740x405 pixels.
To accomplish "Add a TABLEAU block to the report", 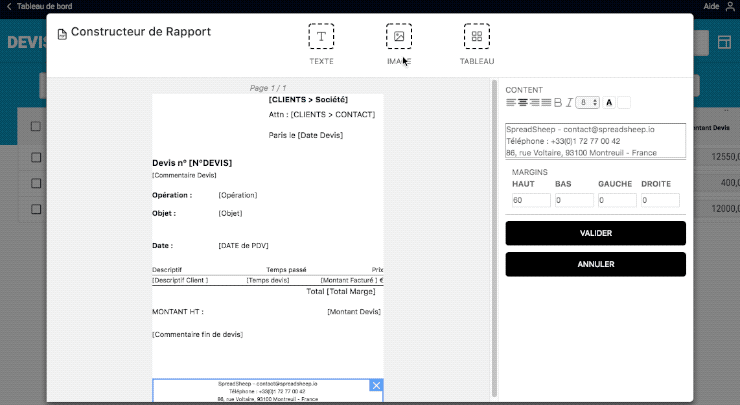I will (477, 36).
